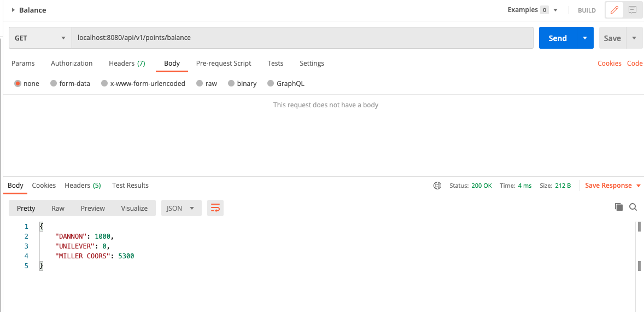Click the wrap lines icon
This screenshot has width=644, height=312.
215,208
